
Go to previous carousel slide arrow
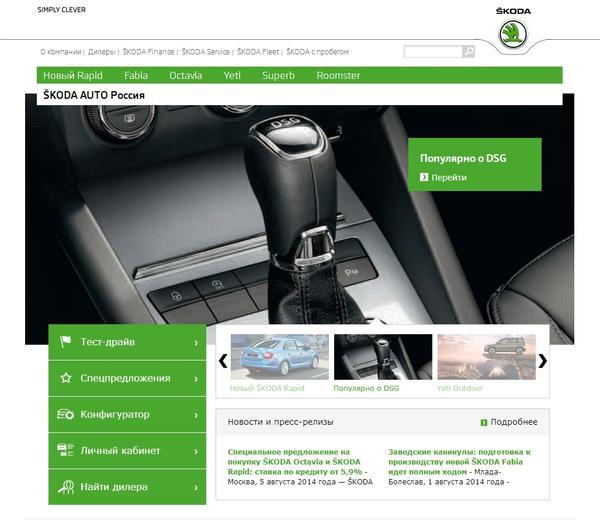click(223, 361)
